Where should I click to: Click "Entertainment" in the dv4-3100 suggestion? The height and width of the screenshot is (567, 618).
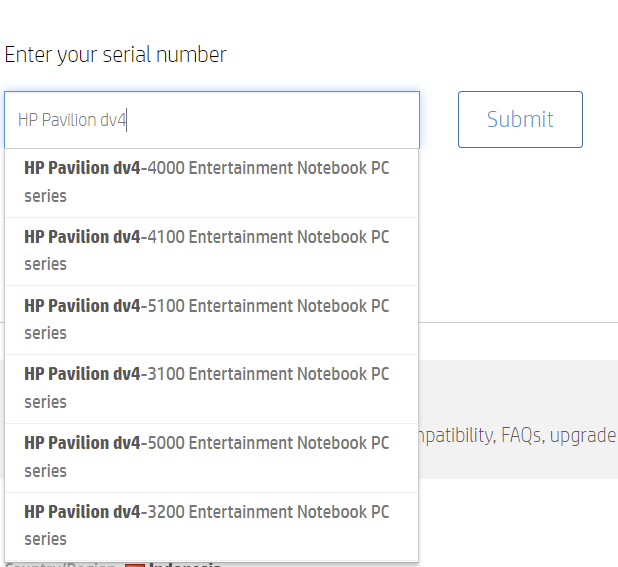coord(240,374)
